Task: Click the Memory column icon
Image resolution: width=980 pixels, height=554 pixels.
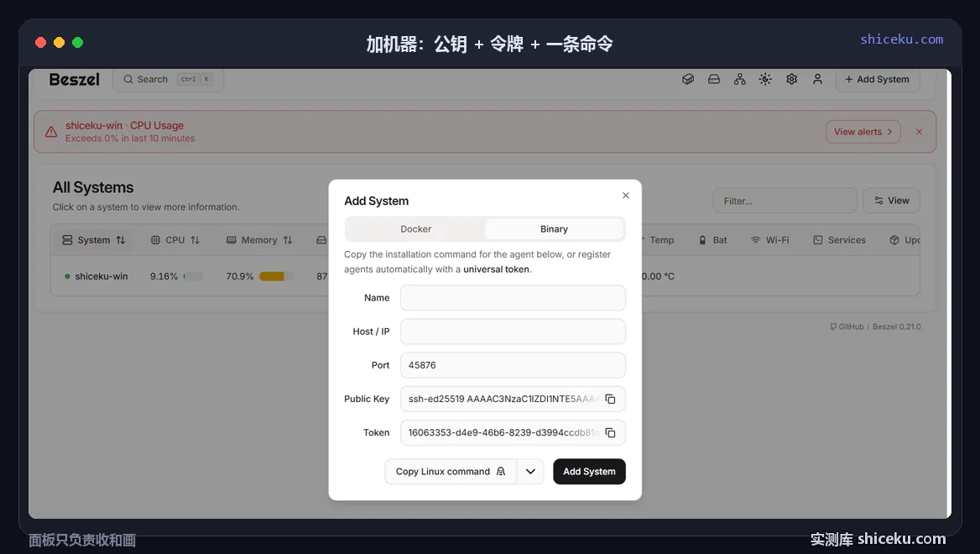Action: (x=232, y=240)
